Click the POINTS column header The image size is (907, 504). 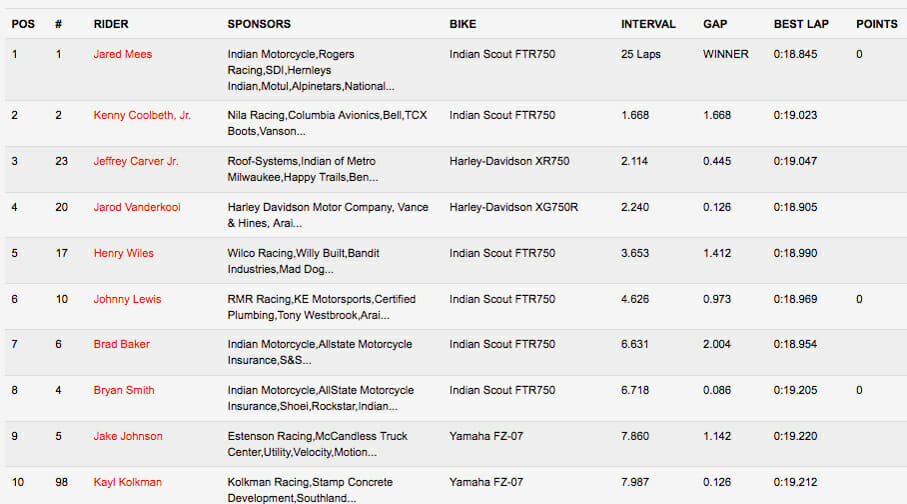[877, 24]
